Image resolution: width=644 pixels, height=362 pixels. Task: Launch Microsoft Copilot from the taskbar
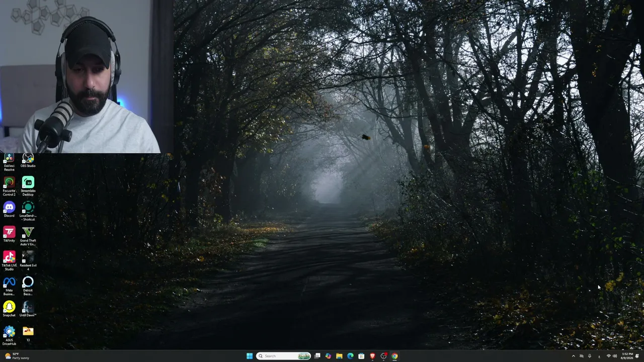[328, 356]
